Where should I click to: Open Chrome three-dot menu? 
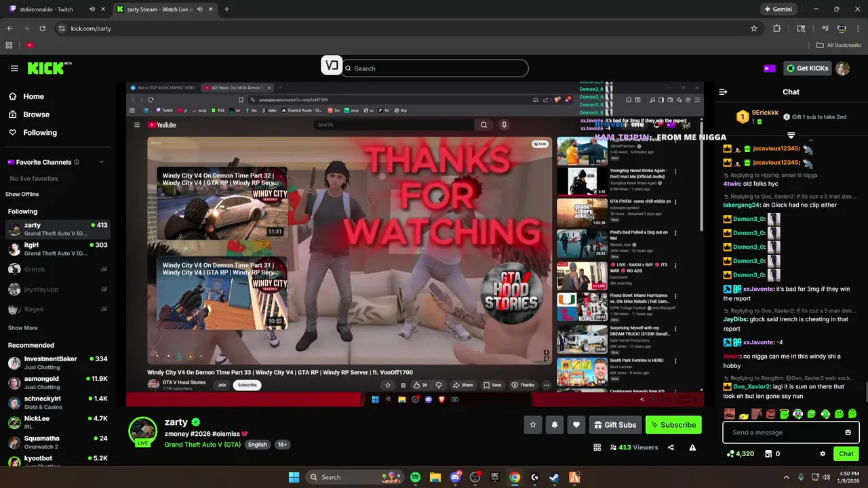point(857,28)
